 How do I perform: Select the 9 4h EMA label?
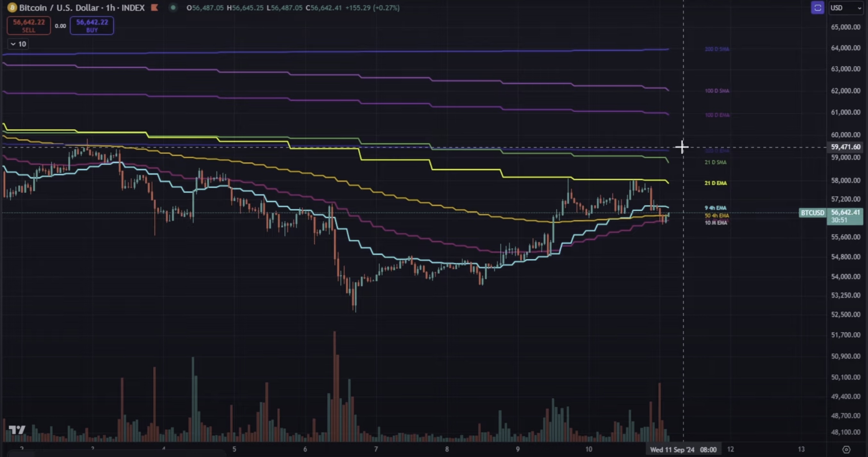coord(715,208)
